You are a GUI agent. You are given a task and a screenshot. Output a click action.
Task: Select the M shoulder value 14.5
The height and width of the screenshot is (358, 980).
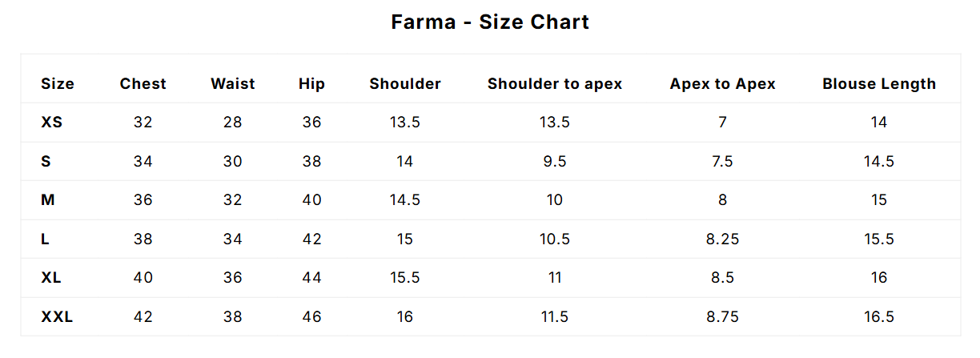(x=405, y=200)
